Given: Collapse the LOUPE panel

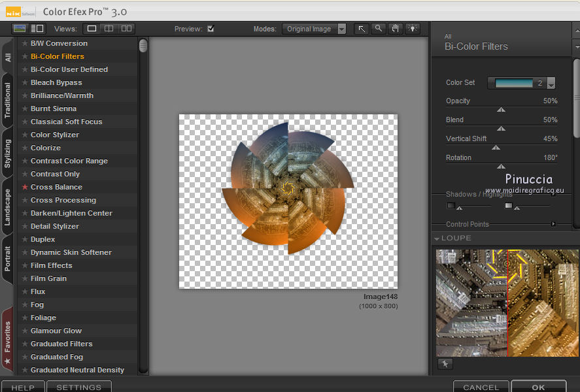Looking at the screenshot, I should pyautogui.click(x=437, y=238).
